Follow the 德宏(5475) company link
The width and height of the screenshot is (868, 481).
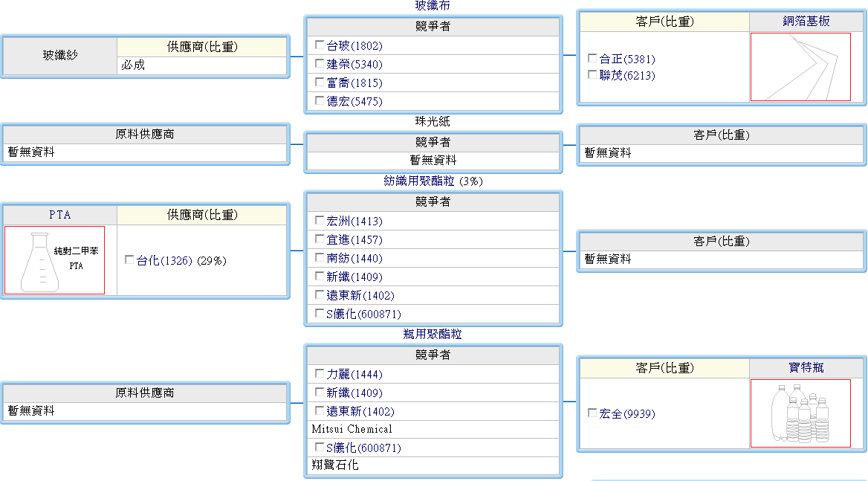(x=354, y=101)
